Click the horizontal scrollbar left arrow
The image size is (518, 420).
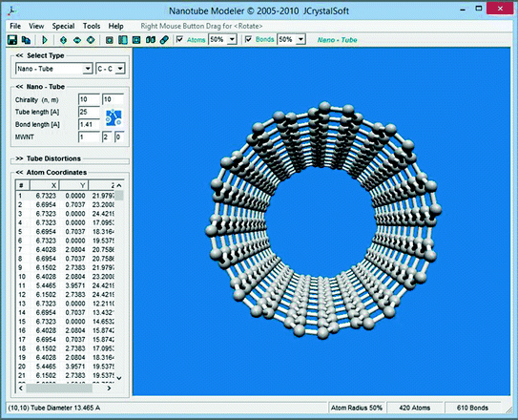coord(21,388)
